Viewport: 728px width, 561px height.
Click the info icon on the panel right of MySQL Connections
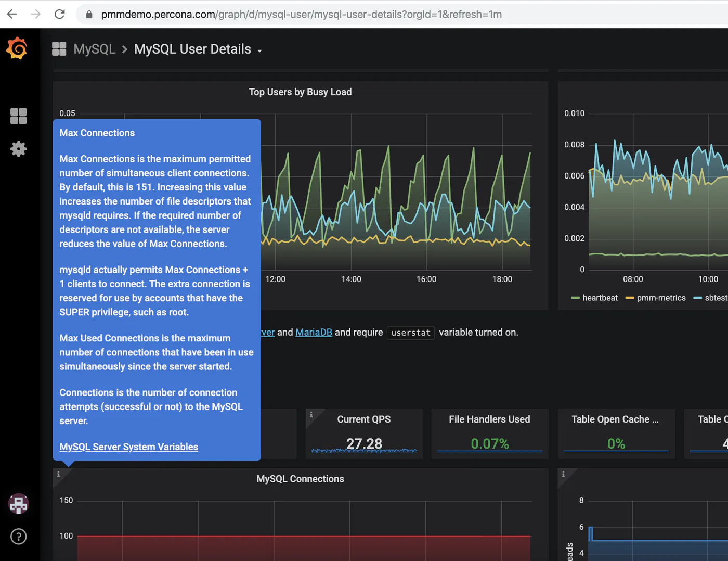pos(563,474)
